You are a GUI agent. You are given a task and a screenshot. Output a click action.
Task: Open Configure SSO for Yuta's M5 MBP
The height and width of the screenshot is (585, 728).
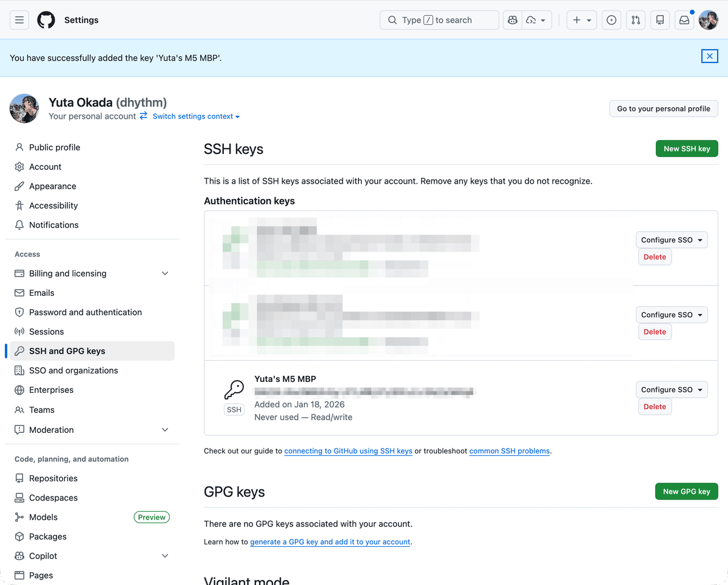pyautogui.click(x=672, y=390)
